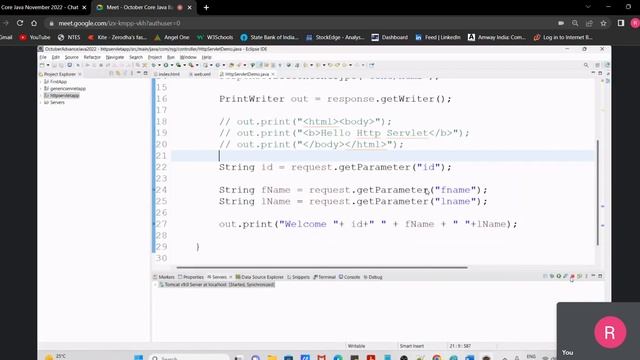Viewport: 640px width, 360px height.
Task: Open the Angel One bookmark
Action: coord(172,37)
